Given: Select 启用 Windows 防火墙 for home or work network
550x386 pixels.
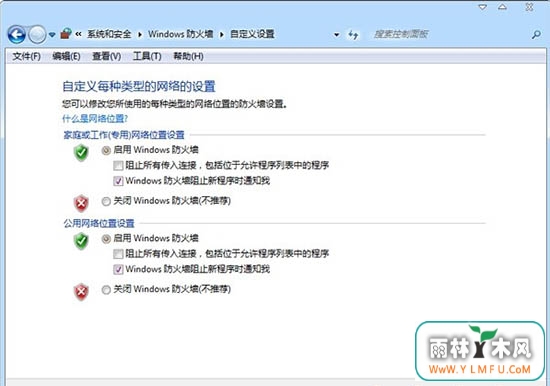Looking at the screenshot, I should tap(106, 151).
